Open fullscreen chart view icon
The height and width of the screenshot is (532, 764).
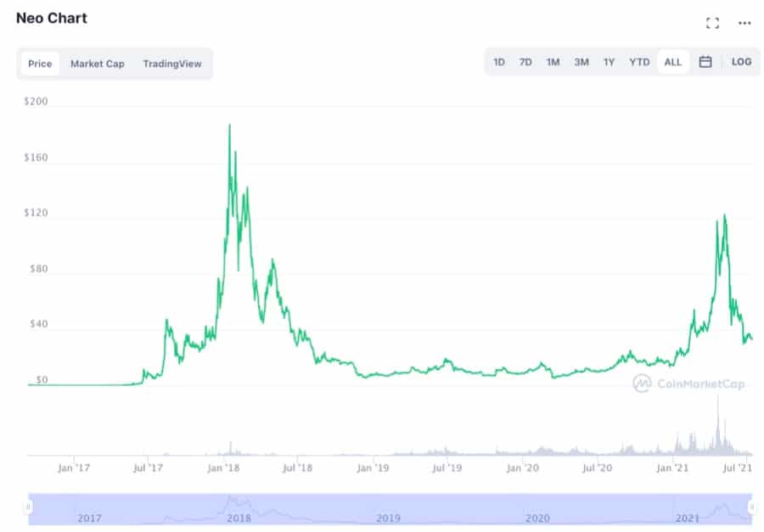(712, 23)
